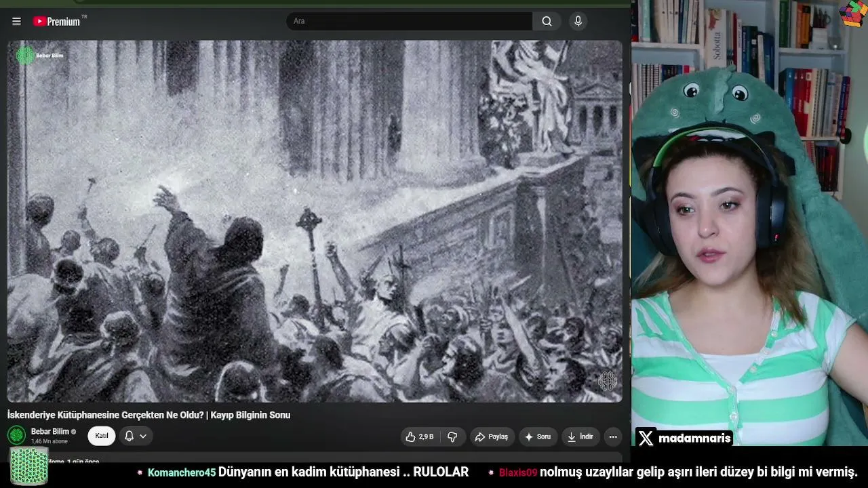The height and width of the screenshot is (488, 868).
Task: Click the green mosaic jar icon
Action: (28, 466)
